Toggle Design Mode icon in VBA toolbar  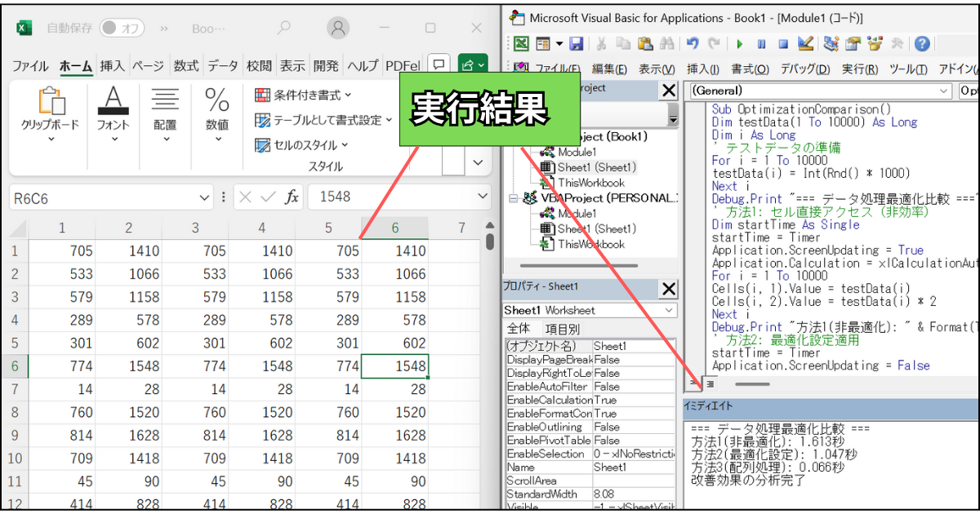(805, 44)
